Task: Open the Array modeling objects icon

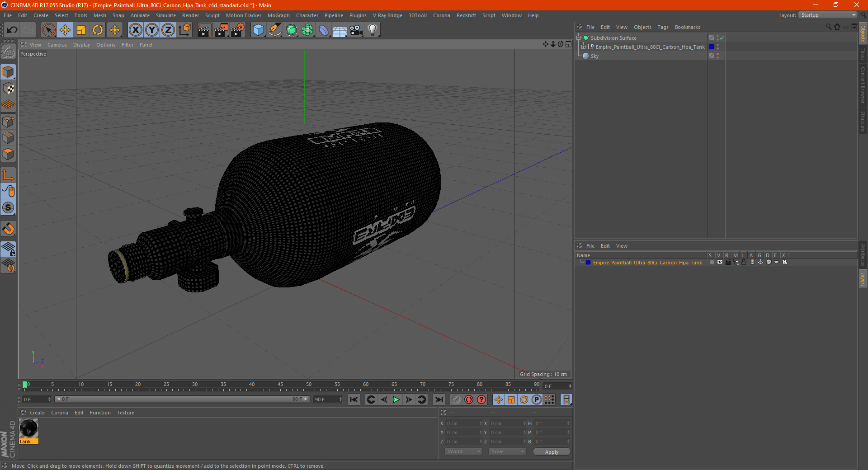Action: coord(307,30)
